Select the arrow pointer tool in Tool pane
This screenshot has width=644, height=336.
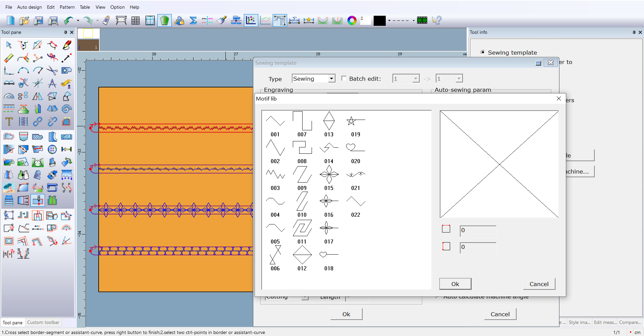(9, 45)
